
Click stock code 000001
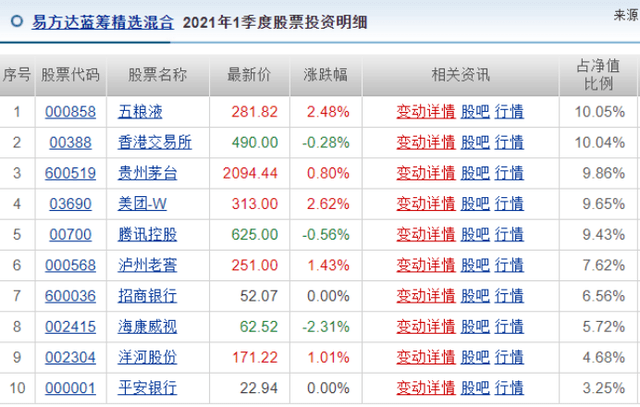click(x=70, y=388)
